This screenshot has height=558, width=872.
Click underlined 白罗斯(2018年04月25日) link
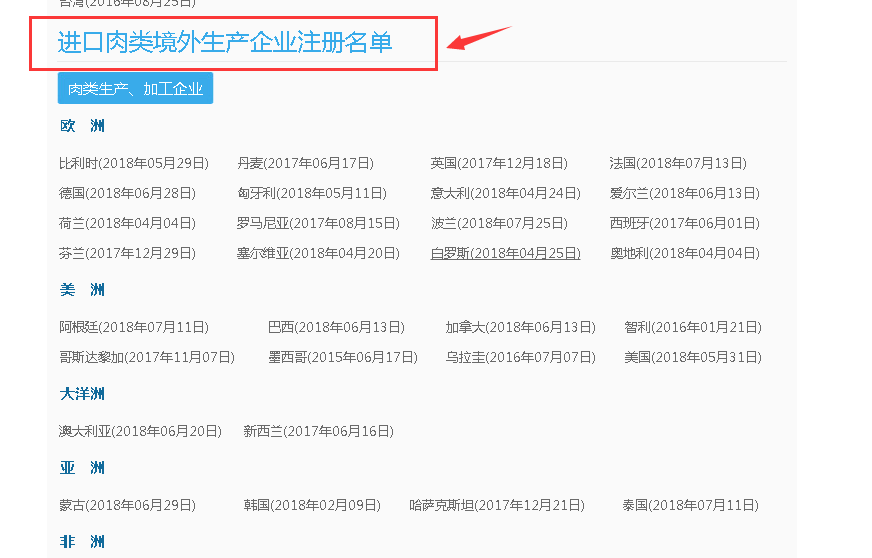(506, 253)
